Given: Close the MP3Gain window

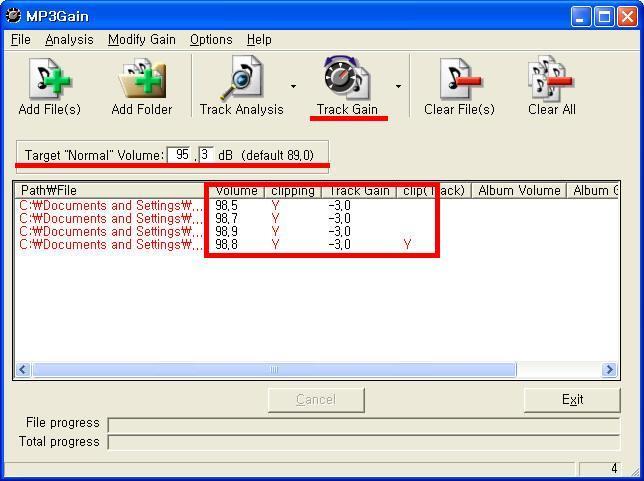Looking at the screenshot, I should (628, 16).
